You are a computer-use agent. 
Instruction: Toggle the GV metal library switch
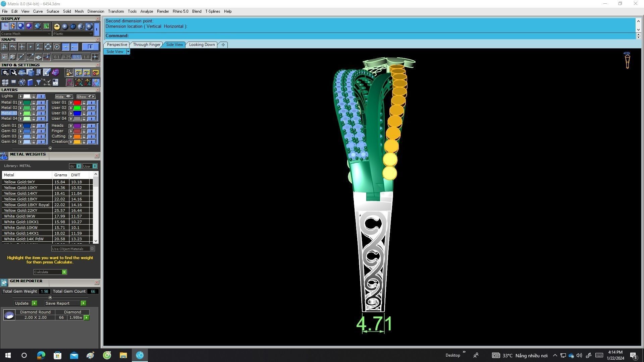tap(78, 166)
